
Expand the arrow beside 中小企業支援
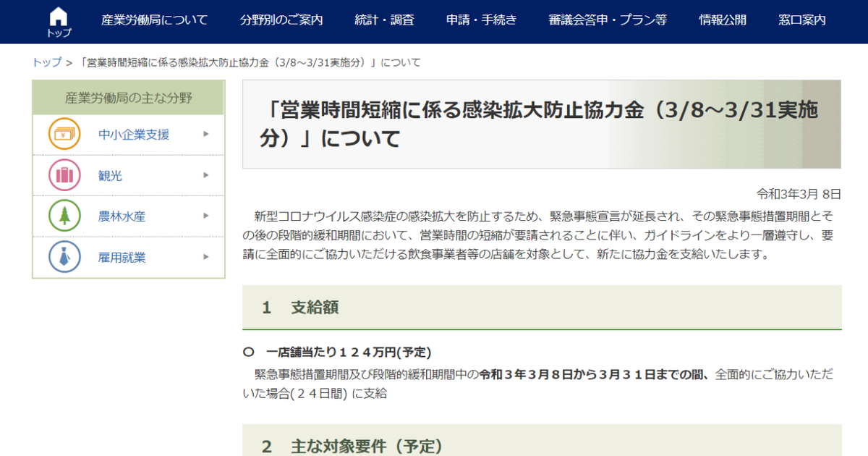(x=206, y=134)
